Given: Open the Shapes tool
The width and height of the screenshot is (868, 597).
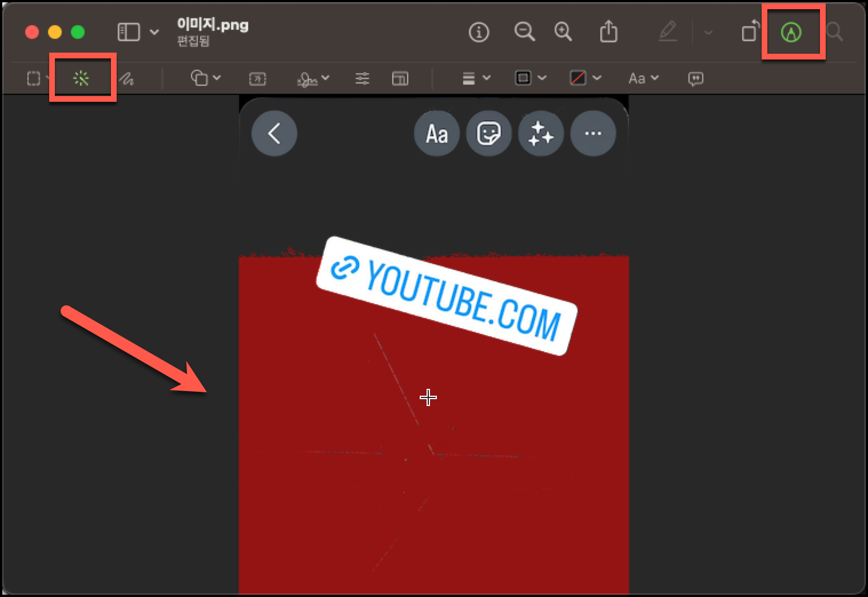Looking at the screenshot, I should tap(199, 78).
